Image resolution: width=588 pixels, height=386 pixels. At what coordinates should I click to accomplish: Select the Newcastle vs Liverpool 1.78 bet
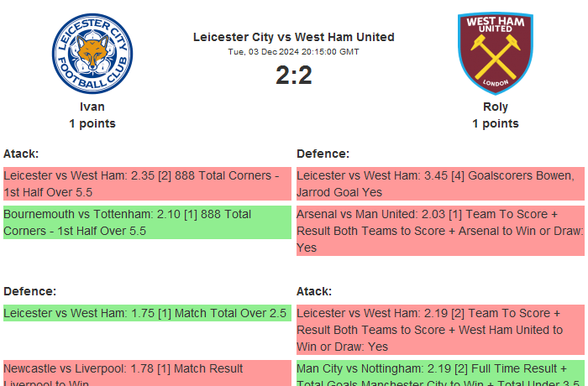pos(146,373)
